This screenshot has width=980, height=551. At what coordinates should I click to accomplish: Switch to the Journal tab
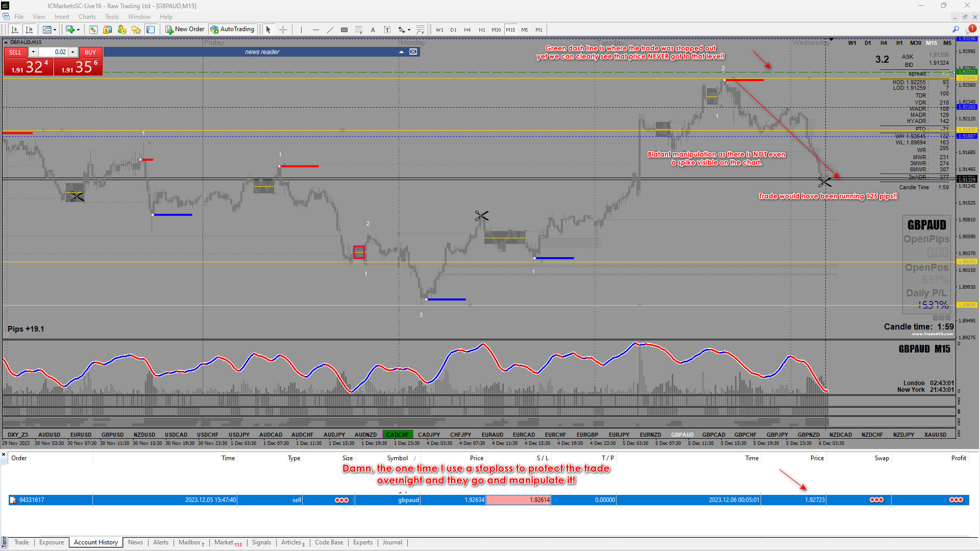tap(392, 542)
